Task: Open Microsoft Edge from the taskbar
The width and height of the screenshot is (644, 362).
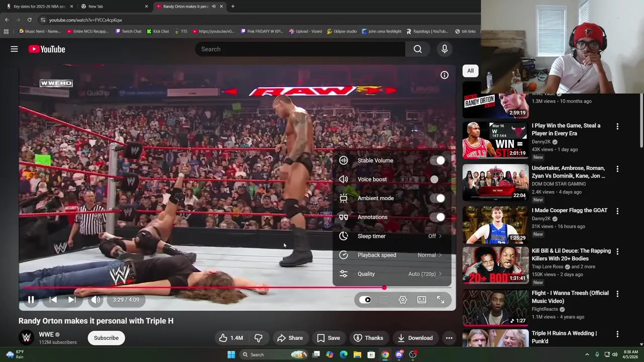Action: coord(344,354)
